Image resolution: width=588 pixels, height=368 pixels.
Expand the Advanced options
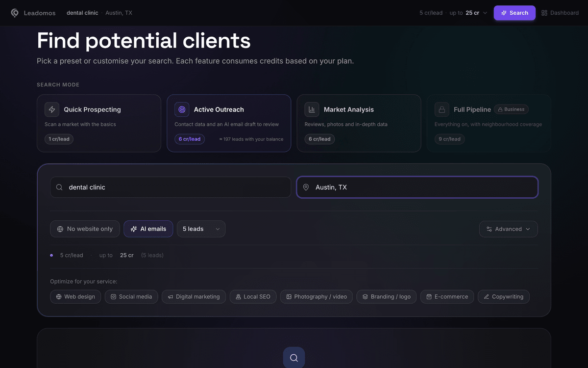tap(509, 229)
